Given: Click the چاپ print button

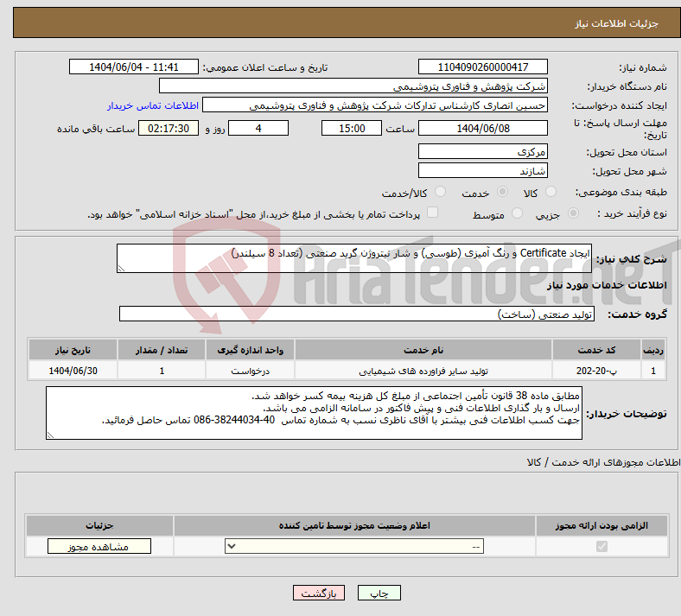Looking at the screenshot, I should 379,593.
